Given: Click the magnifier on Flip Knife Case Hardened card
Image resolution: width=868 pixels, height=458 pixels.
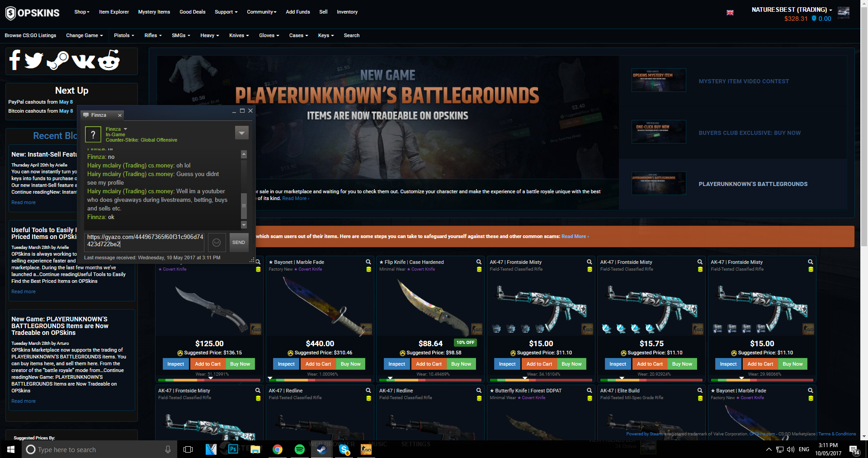Looking at the screenshot, I should [479, 262].
